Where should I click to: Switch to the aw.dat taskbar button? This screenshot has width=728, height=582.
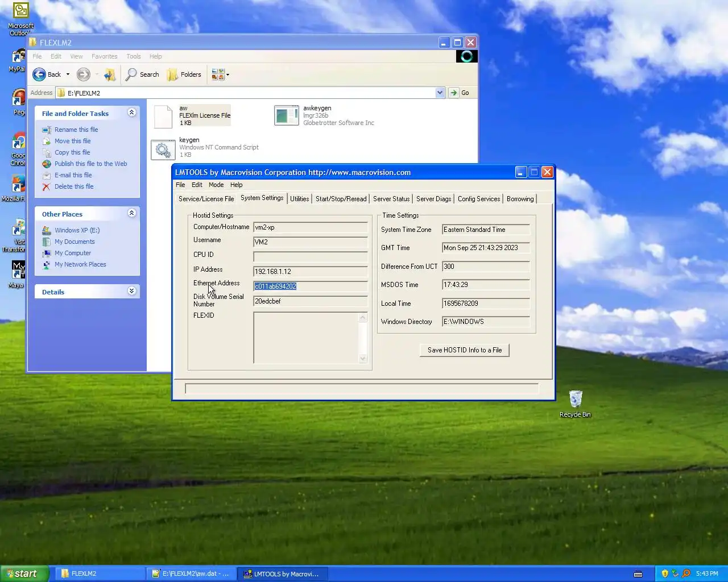click(191, 573)
